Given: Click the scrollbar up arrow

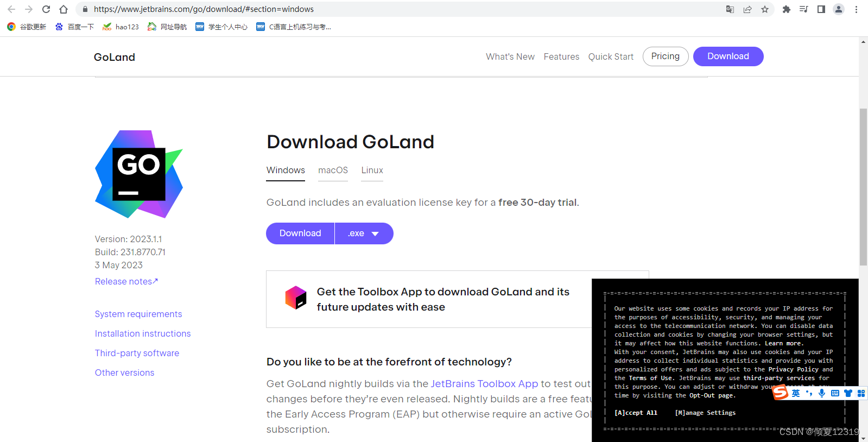Looking at the screenshot, I should click(863, 42).
